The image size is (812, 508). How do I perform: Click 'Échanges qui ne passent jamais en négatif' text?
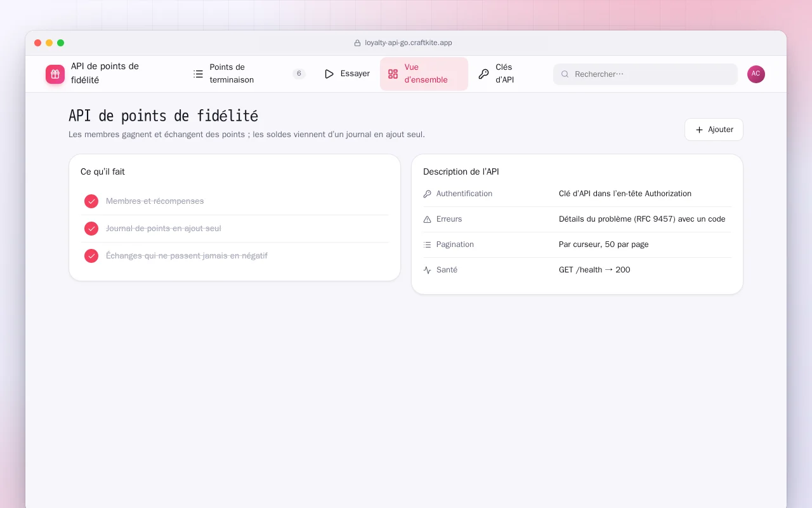(x=187, y=256)
